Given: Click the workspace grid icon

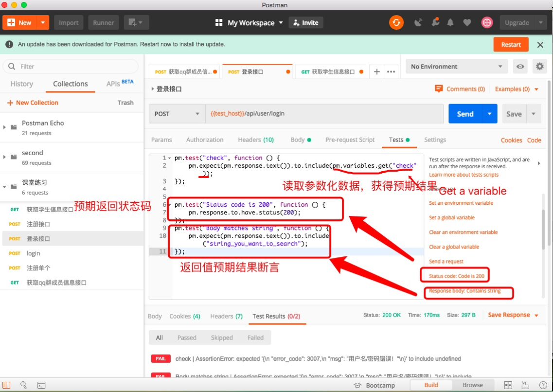Looking at the screenshot, I should (219, 22).
